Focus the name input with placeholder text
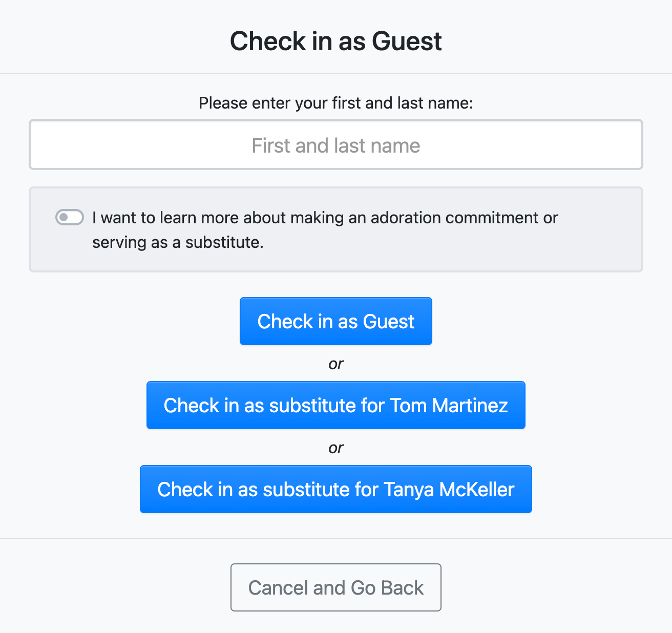The width and height of the screenshot is (672, 633). [335, 145]
